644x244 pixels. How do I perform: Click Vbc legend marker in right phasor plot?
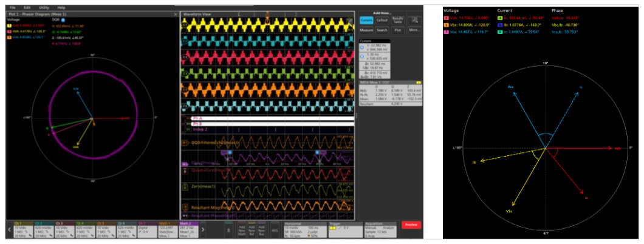446,24
